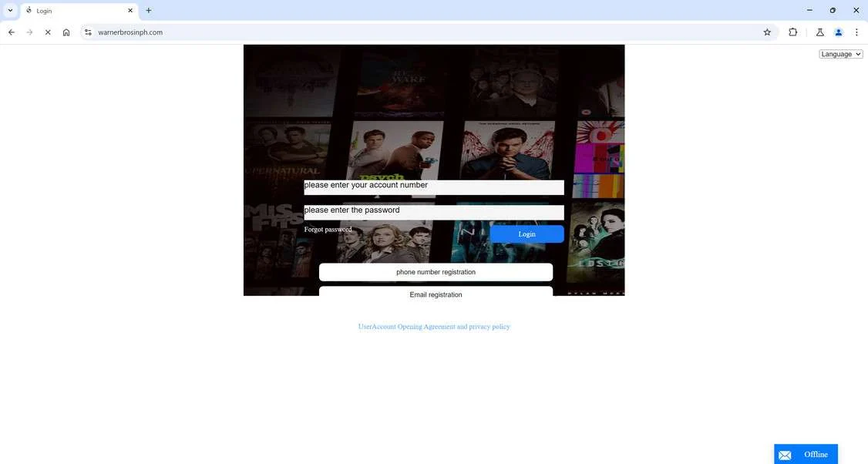The width and height of the screenshot is (868, 464).
Task: Open the user profile icon
Action: click(x=838, y=32)
